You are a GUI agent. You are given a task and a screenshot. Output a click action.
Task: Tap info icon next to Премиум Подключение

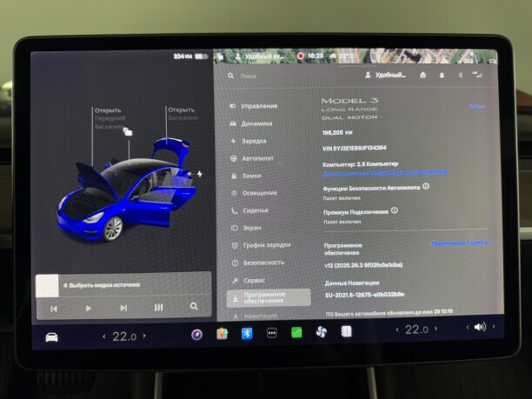(x=395, y=210)
